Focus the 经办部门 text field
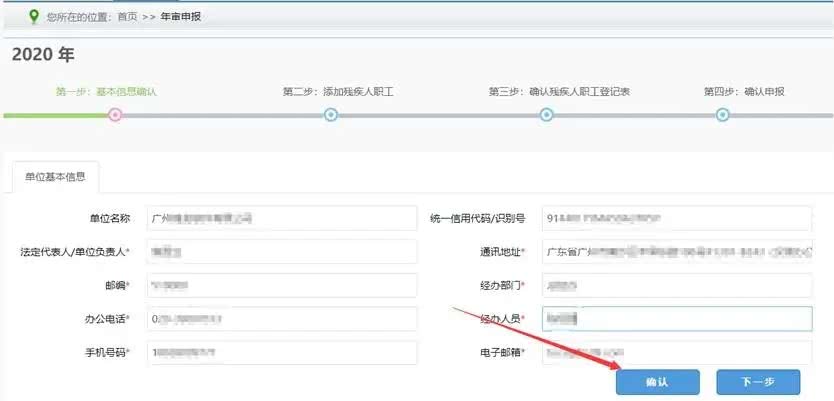 click(676, 285)
